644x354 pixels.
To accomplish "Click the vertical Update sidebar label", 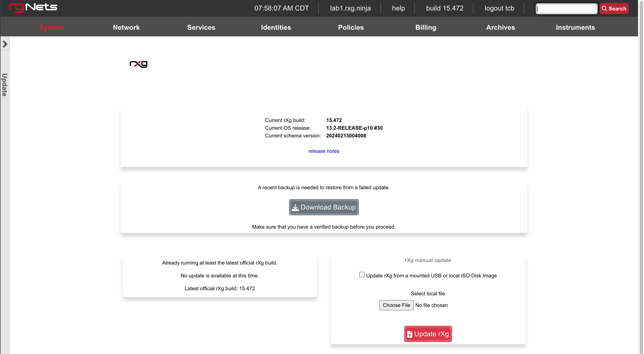I will (4, 85).
